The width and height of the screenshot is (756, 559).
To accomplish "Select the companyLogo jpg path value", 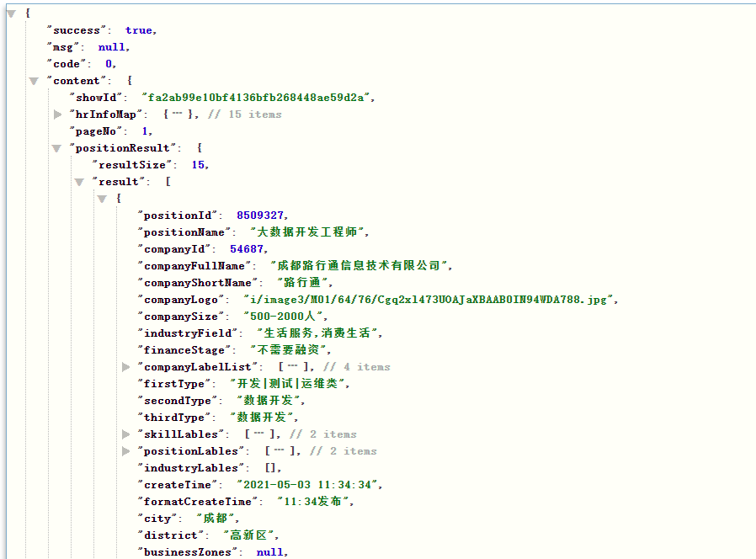I will 429,300.
